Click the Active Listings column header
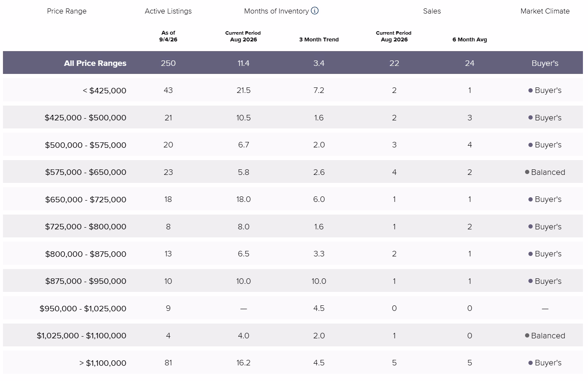Screen dimensions: 588x381 [x=168, y=11]
